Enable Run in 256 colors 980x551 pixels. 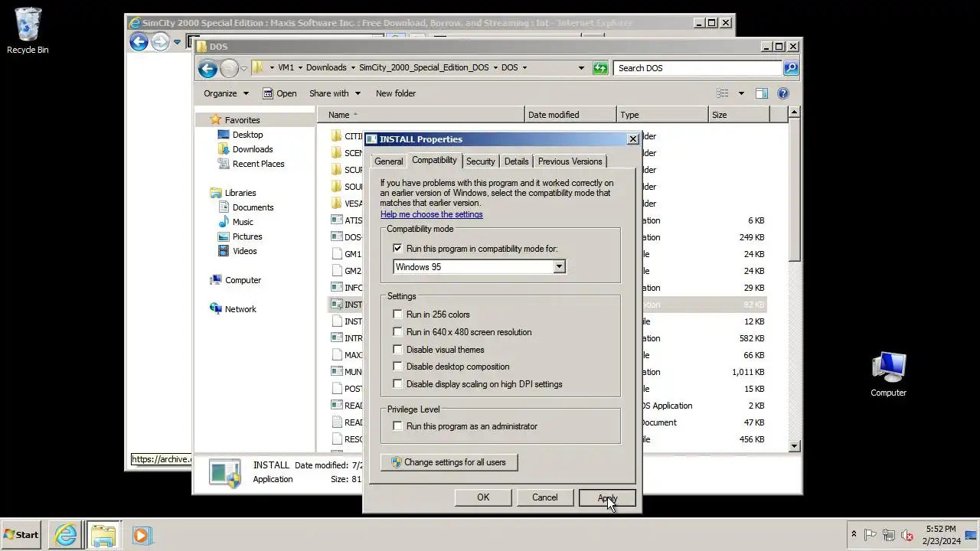(x=397, y=315)
